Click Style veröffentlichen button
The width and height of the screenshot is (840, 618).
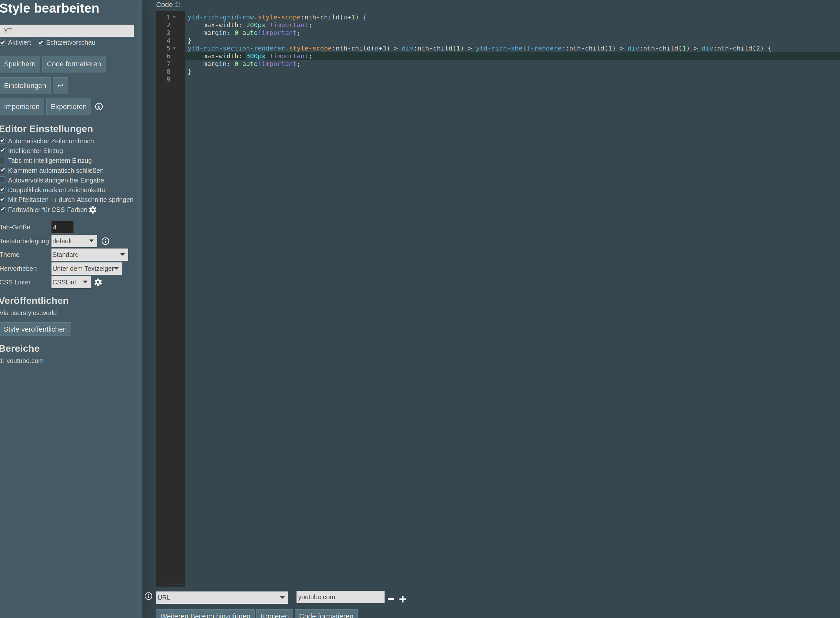(x=35, y=329)
